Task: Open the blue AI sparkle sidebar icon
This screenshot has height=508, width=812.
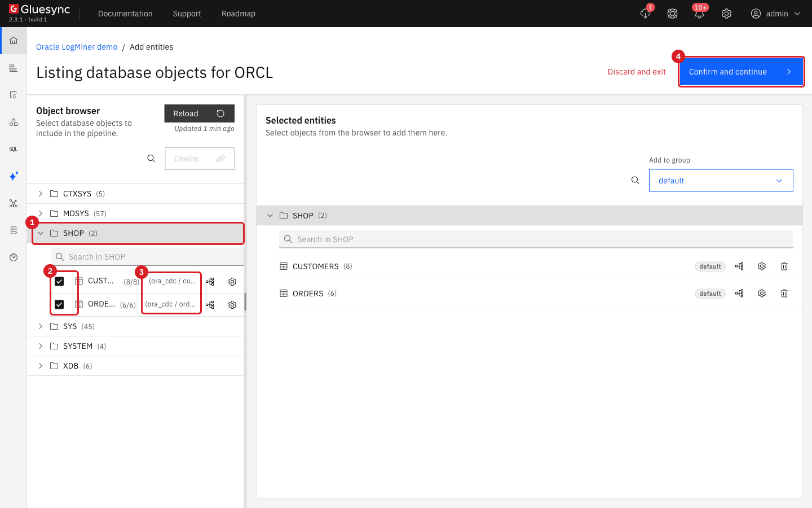Action: pyautogui.click(x=14, y=176)
